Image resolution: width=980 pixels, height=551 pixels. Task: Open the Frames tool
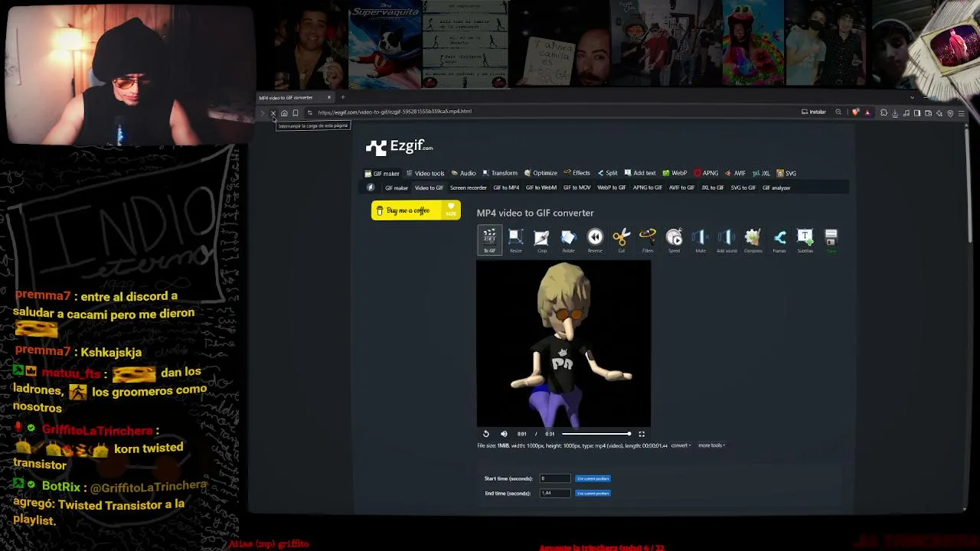(x=779, y=240)
